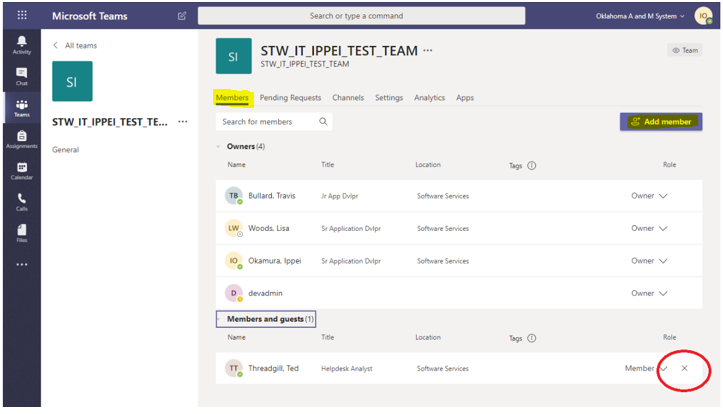Viewport: 723px width, 414px height.
Task: Expand role dropdown for Bullard, Travis
Action: (663, 196)
